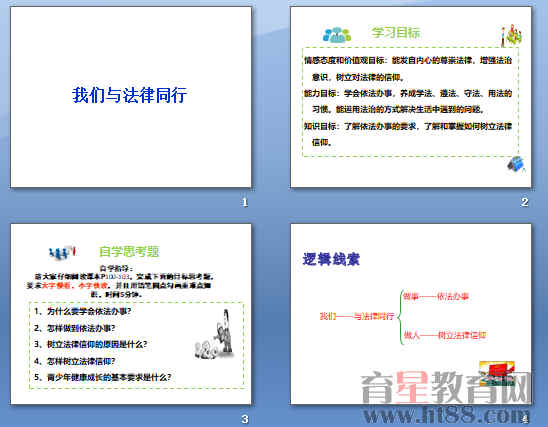Click the www.ht88.com watermark link

(447, 415)
